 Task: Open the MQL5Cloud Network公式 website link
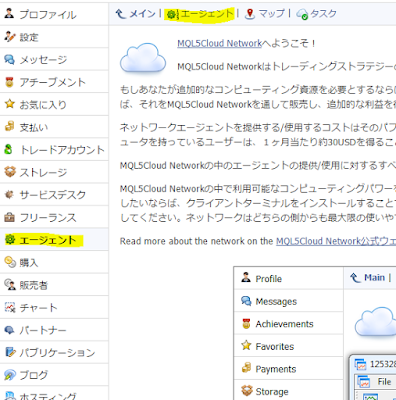(336, 241)
